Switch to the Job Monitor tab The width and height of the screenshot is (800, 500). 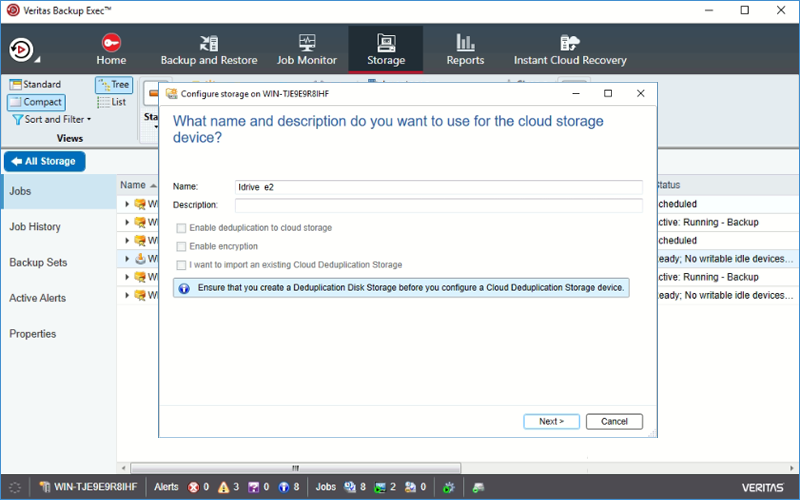307,49
